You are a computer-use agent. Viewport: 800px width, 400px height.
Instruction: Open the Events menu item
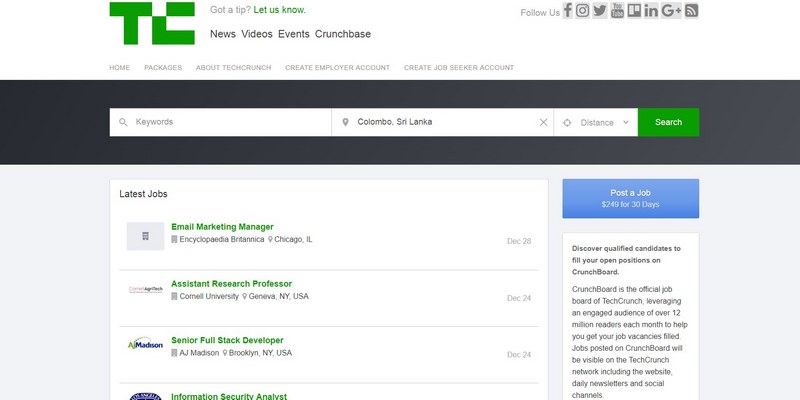coord(293,34)
